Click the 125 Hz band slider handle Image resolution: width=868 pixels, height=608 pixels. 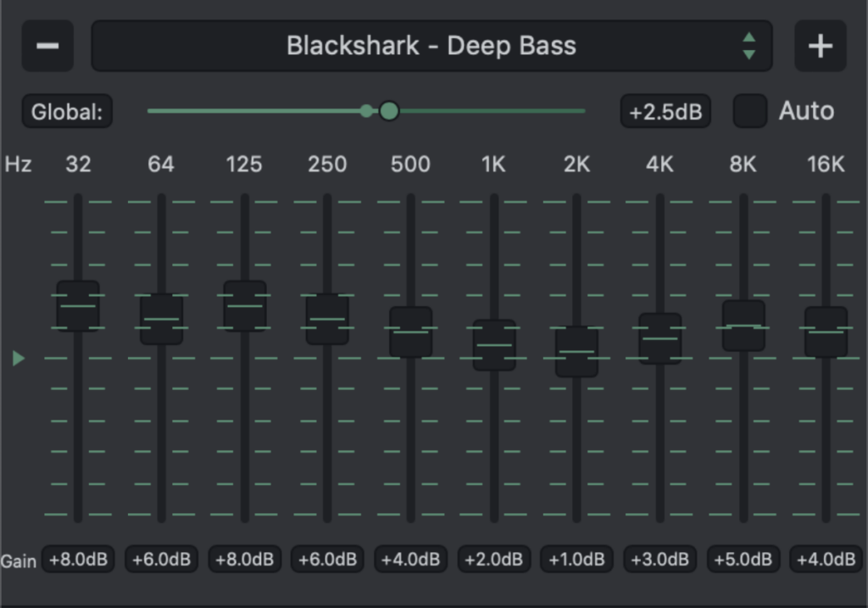pyautogui.click(x=245, y=305)
